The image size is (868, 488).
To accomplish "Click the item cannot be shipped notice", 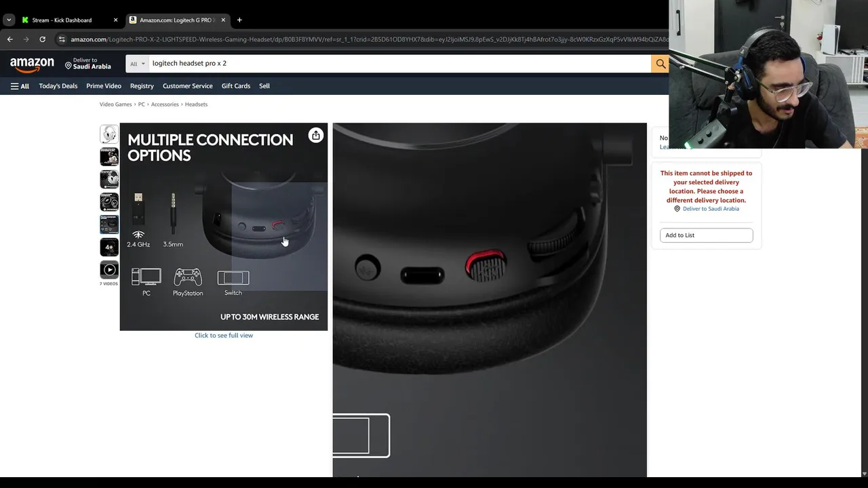I will point(706,186).
